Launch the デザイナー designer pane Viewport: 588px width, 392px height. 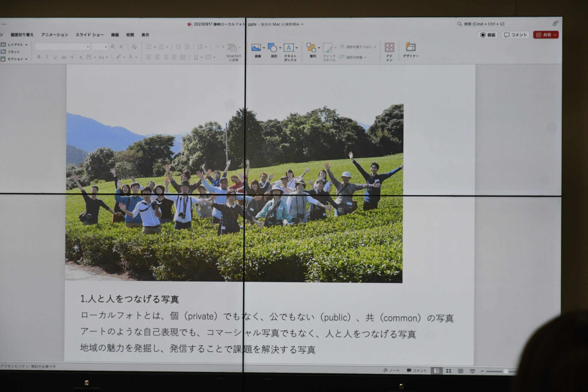click(410, 50)
